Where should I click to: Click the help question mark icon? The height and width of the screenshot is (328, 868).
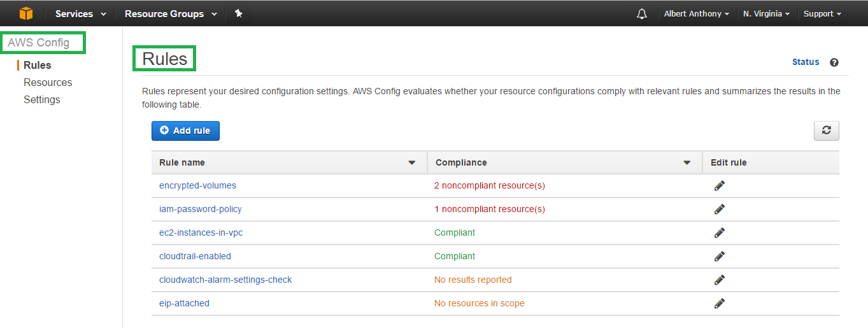(834, 62)
